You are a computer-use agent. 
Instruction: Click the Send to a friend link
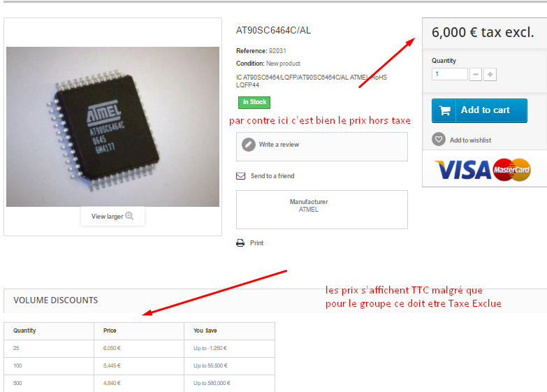(x=272, y=176)
